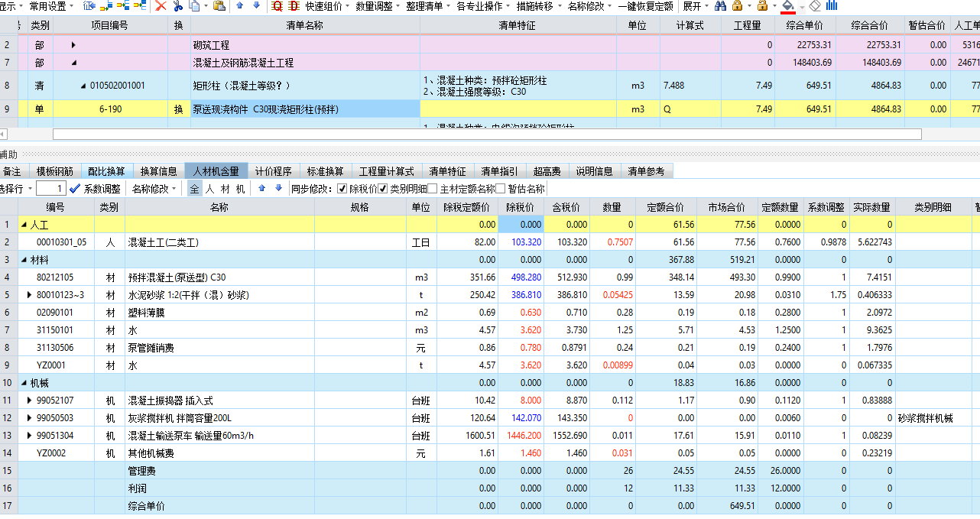The image size is (980, 519).
Task: Switch to the 清单特征 tab
Action: (448, 171)
